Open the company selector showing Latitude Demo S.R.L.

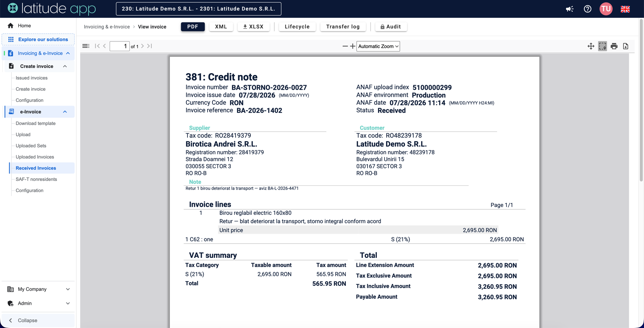point(199,9)
